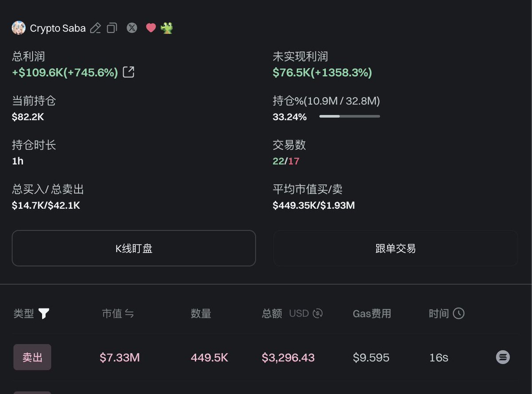532x394 pixels.
Task: Toggle the 市值 swap arrows icon
Action: tap(129, 314)
